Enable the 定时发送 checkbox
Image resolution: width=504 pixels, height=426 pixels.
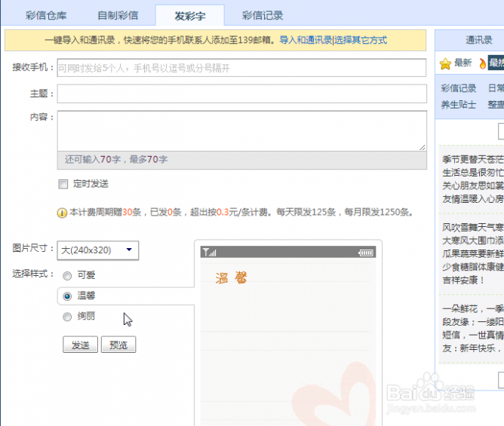pyautogui.click(x=63, y=184)
